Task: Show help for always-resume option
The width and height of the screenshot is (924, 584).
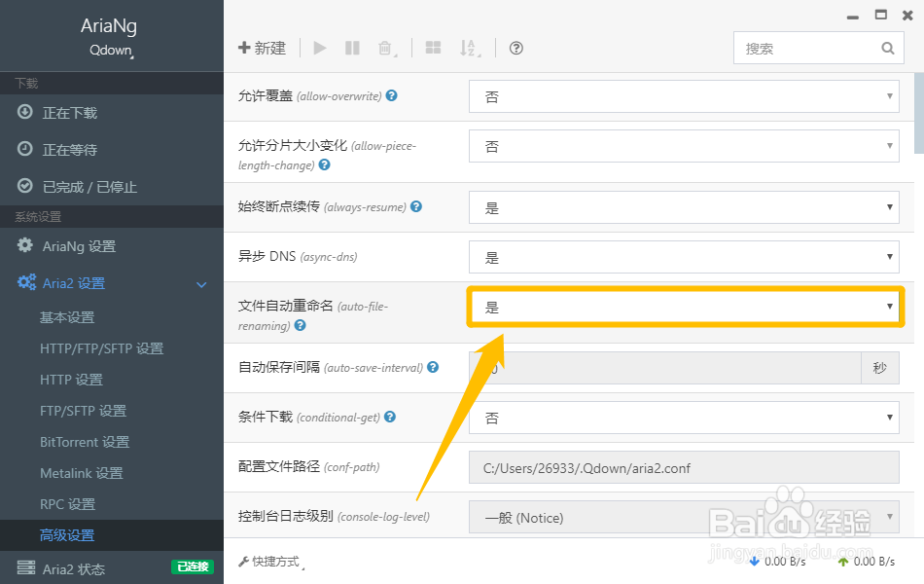Action: tap(416, 206)
